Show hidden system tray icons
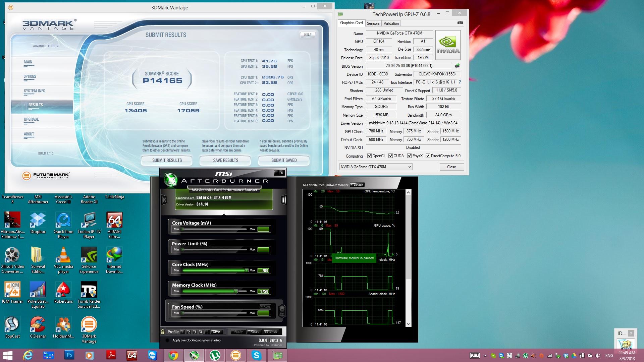 point(485,356)
